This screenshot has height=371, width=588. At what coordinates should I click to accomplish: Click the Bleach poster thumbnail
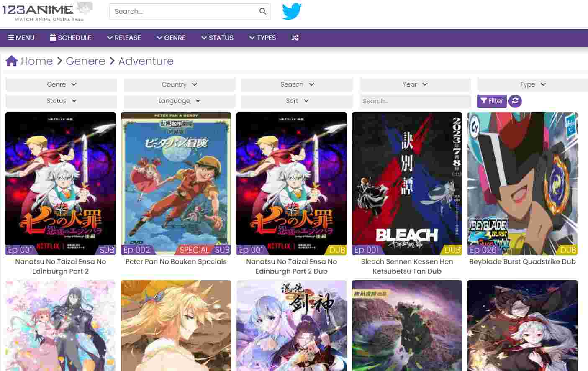point(407,184)
